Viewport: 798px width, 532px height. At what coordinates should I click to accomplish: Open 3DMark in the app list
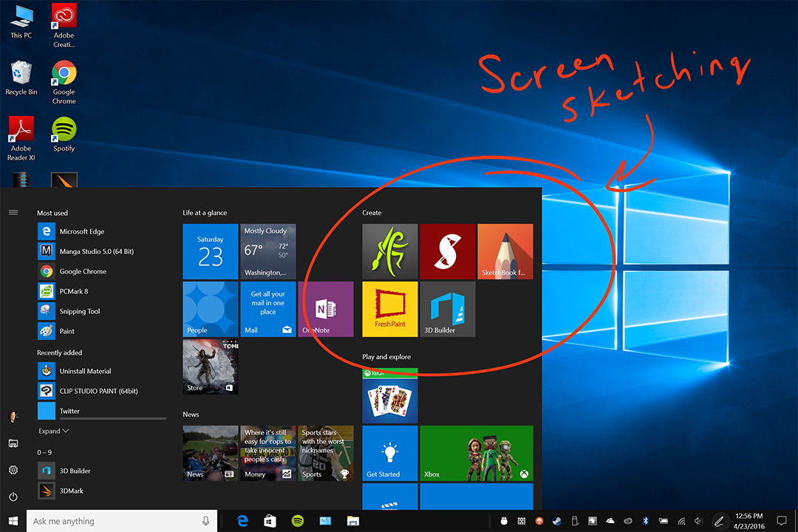(x=102, y=491)
